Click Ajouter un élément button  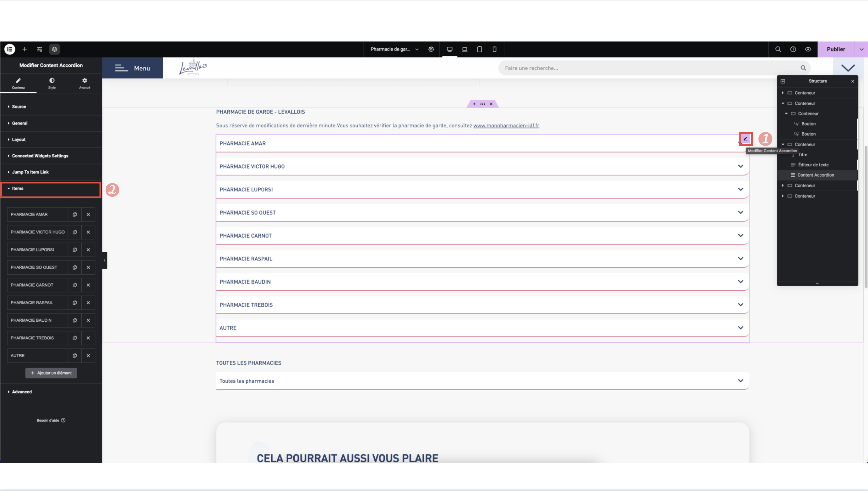click(51, 373)
